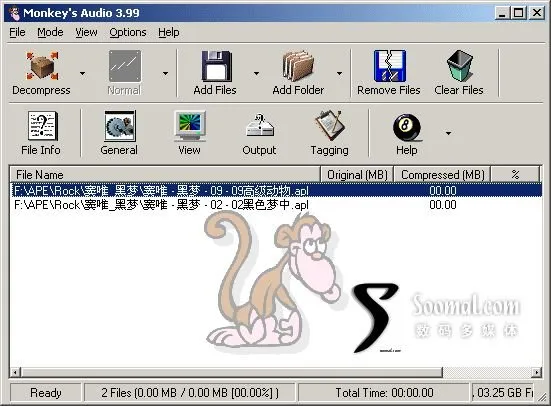Minimize the Monkey's Audio window
Image resolution: width=551 pixels, height=406 pixels.
(503, 13)
